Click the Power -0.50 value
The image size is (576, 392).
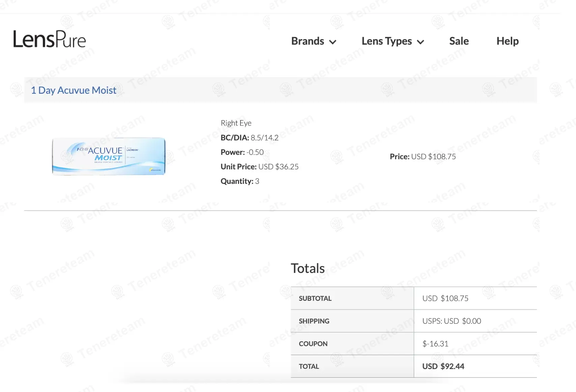click(255, 152)
